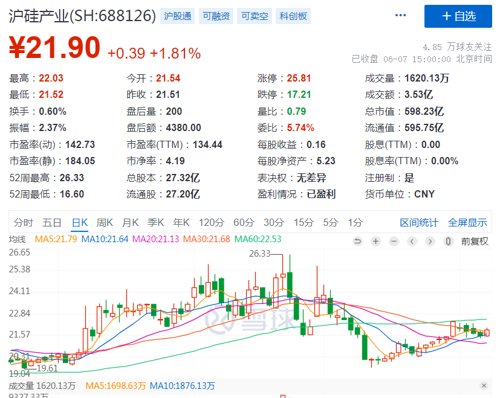Click the chart scroll-lock icon beside 前复权
The image size is (500, 398).
click(448, 241)
